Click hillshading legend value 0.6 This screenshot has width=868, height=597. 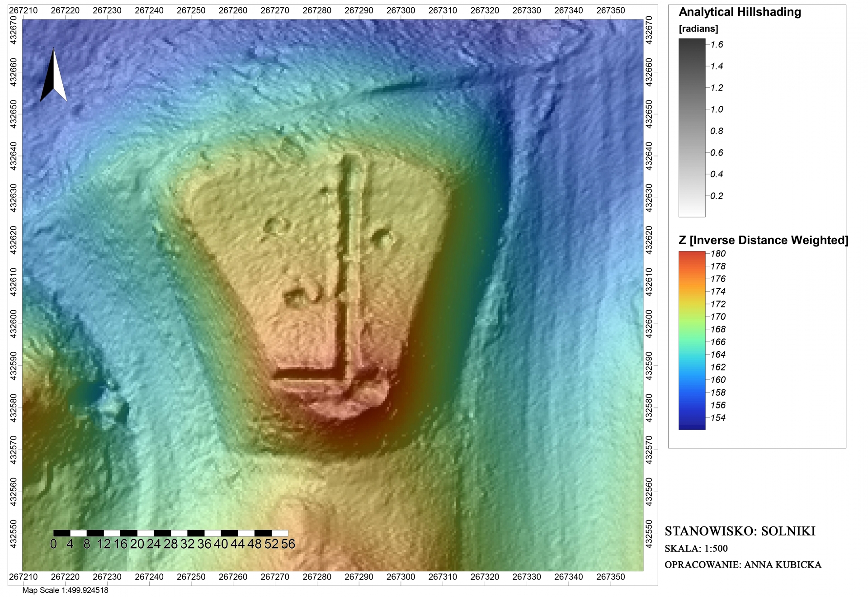tap(717, 152)
